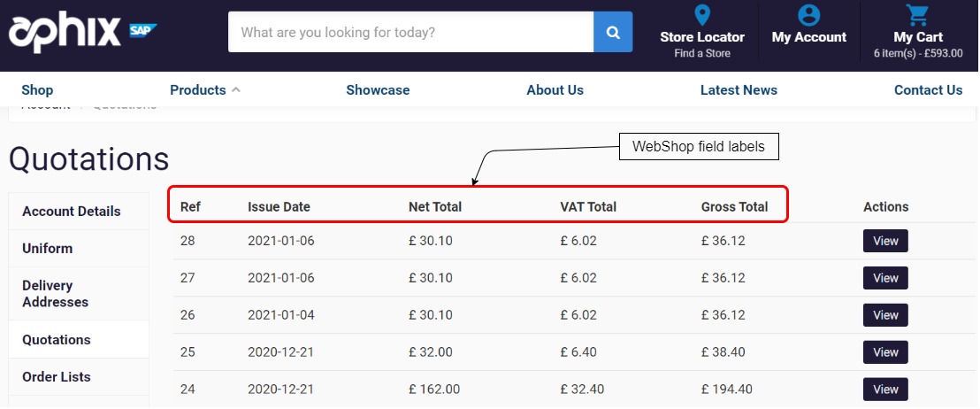Open the My Cart shopping cart icon
The height and width of the screenshot is (409, 980).
click(917, 15)
